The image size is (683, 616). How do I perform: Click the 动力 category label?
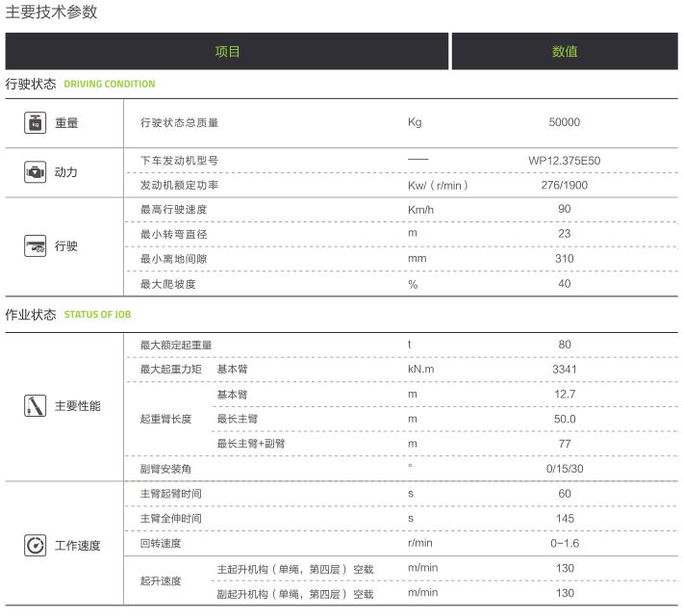(65, 172)
